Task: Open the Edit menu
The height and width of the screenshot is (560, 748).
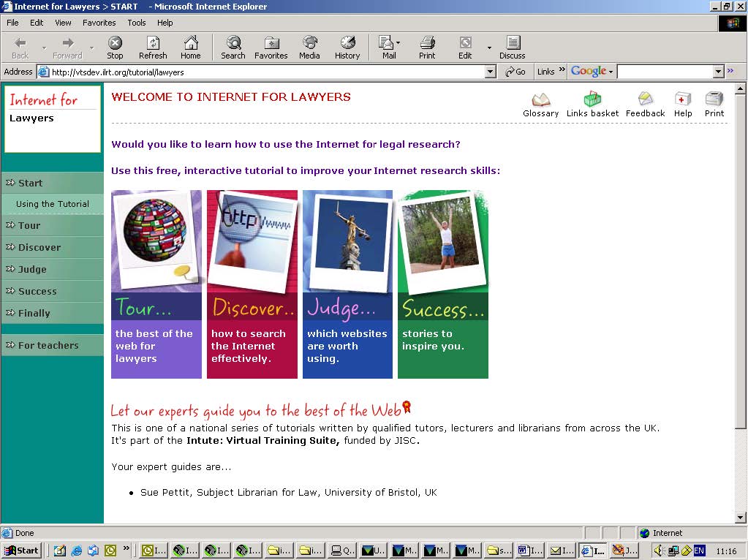Action: click(37, 23)
